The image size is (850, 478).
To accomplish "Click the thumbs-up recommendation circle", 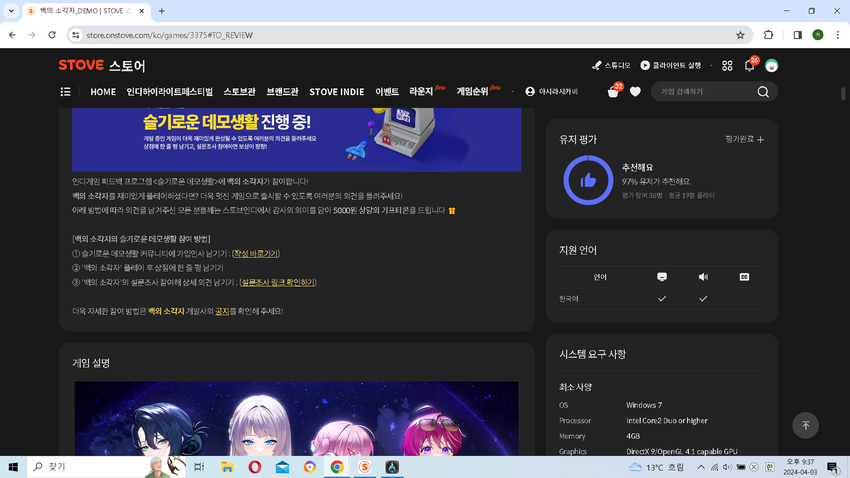I will tap(588, 180).
